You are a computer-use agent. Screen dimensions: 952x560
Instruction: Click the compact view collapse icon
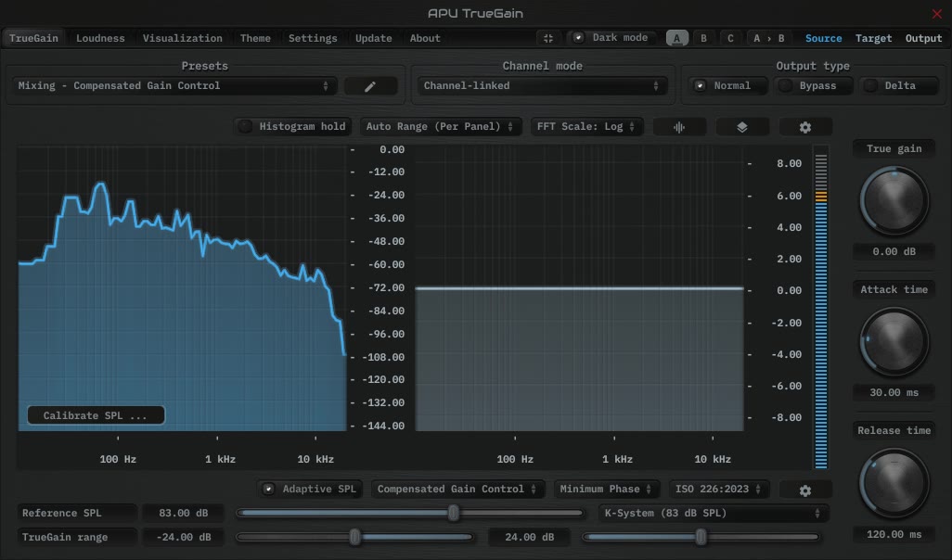(x=548, y=38)
